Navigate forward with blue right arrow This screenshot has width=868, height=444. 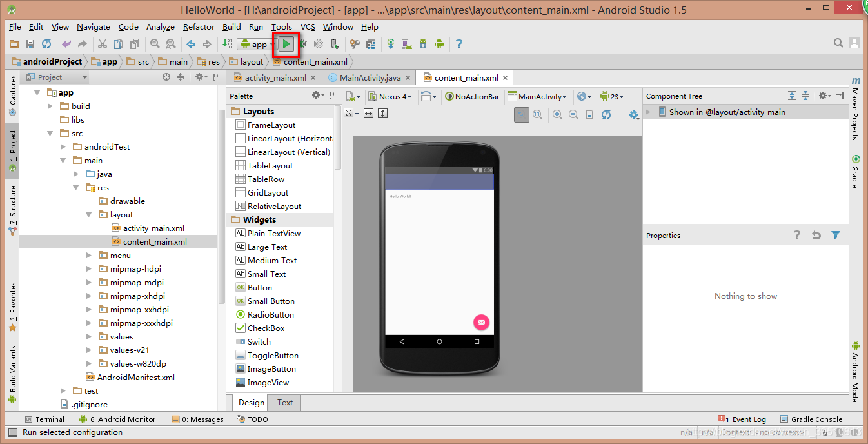207,44
